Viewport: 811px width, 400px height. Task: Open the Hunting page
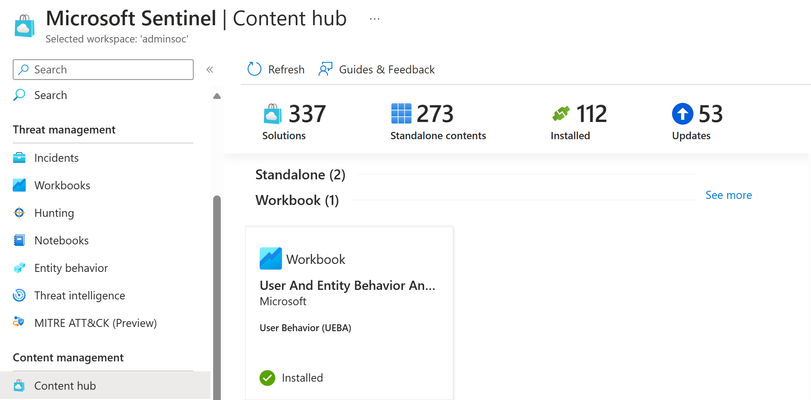(x=54, y=213)
